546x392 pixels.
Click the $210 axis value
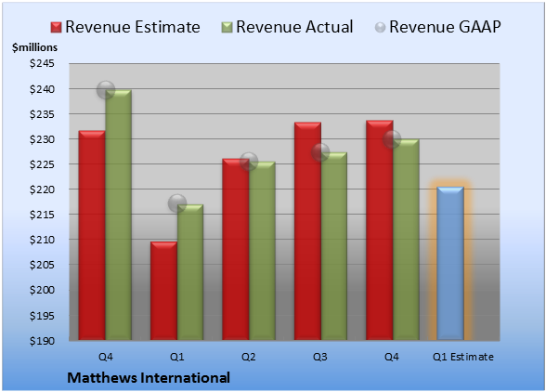pos(42,240)
